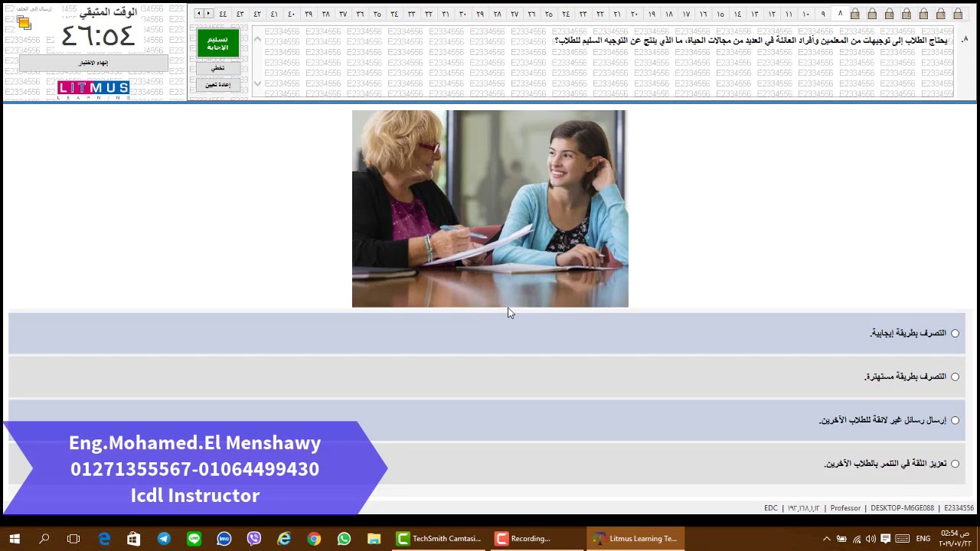
Task: Go to question tab ٣٠
Action: coord(462,14)
